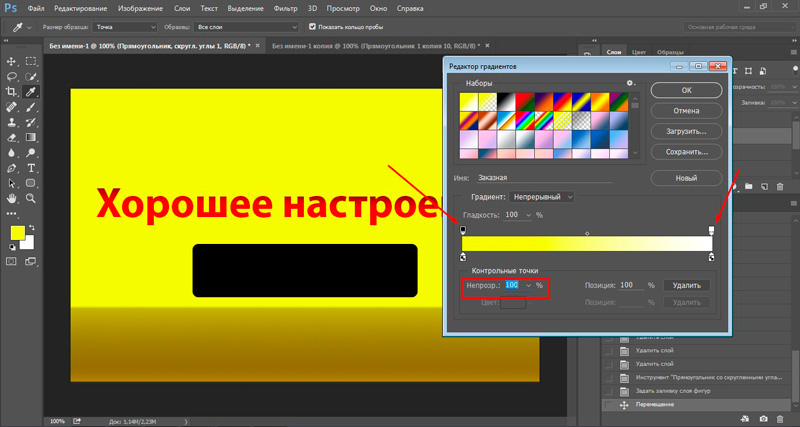Select the Zoom magnifier tool
The width and height of the screenshot is (800, 427).
click(x=31, y=200)
